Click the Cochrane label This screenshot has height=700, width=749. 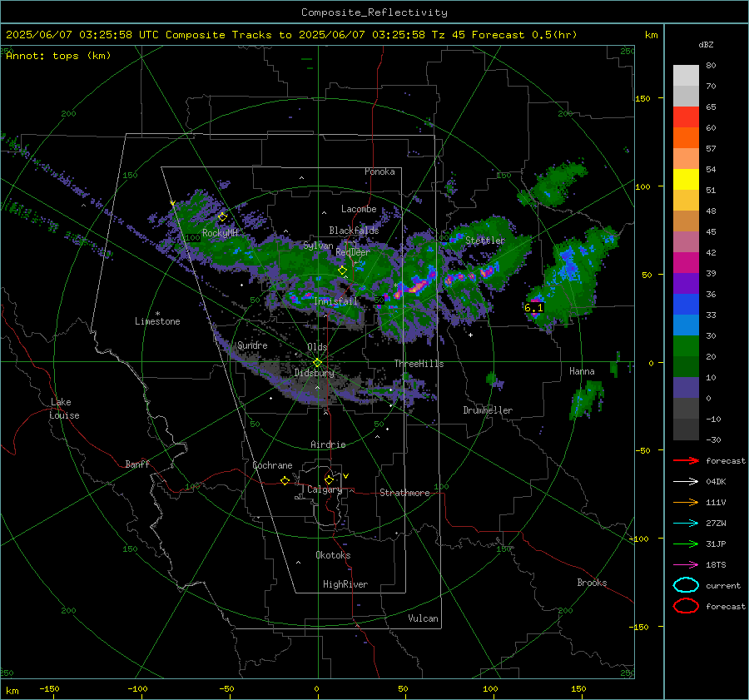[x=272, y=465]
